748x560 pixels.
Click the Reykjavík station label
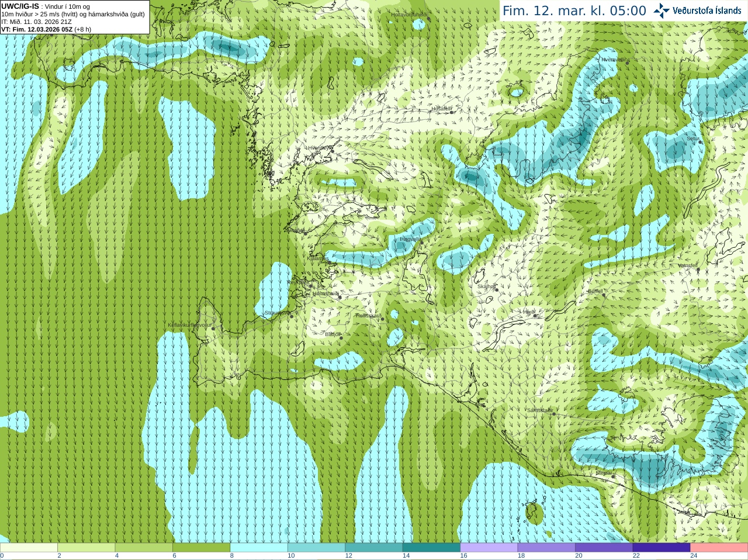(298, 282)
